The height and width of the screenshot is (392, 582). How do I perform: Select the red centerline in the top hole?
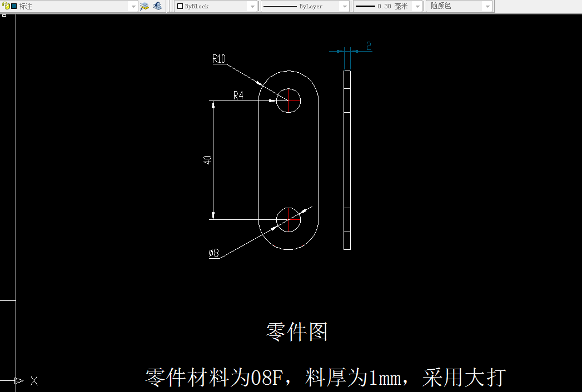click(288, 100)
